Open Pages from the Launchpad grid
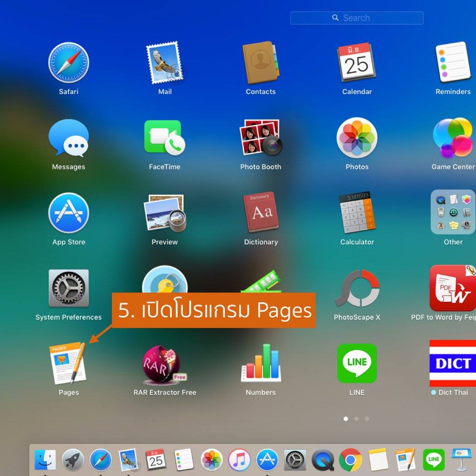 68,363
